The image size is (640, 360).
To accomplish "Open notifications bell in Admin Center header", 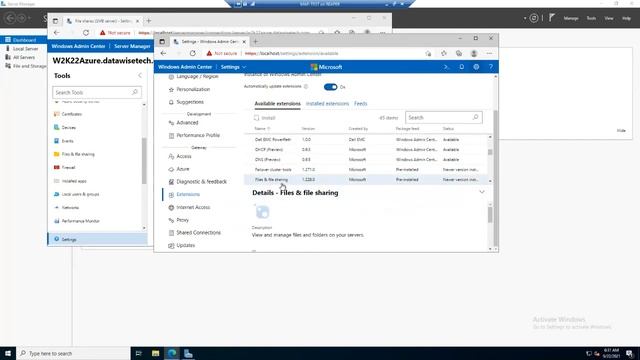I will click(x=462, y=67).
